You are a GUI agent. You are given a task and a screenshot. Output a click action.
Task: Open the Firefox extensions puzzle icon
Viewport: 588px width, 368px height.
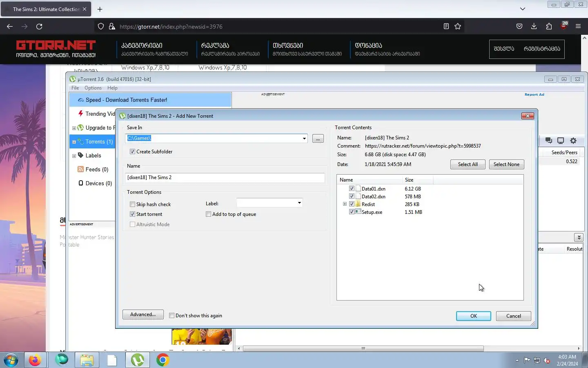click(549, 27)
